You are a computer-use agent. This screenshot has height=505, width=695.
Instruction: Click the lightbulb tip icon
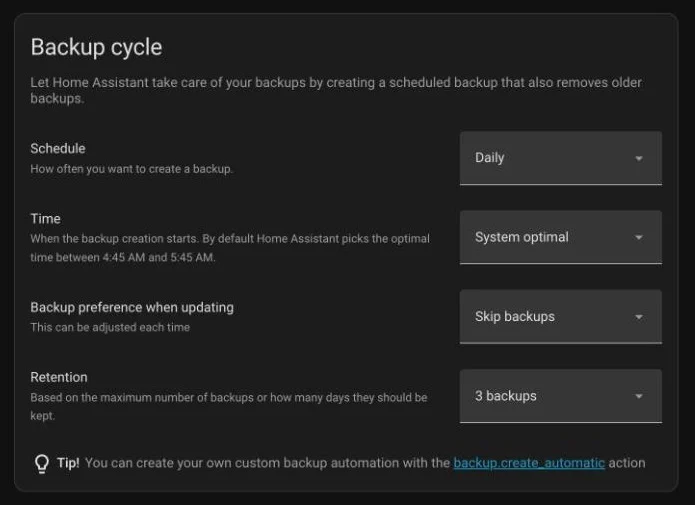(42, 464)
